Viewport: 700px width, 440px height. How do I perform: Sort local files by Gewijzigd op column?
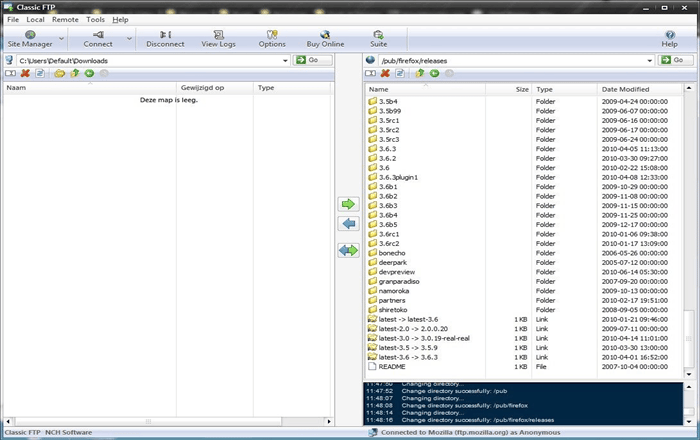coord(215,88)
